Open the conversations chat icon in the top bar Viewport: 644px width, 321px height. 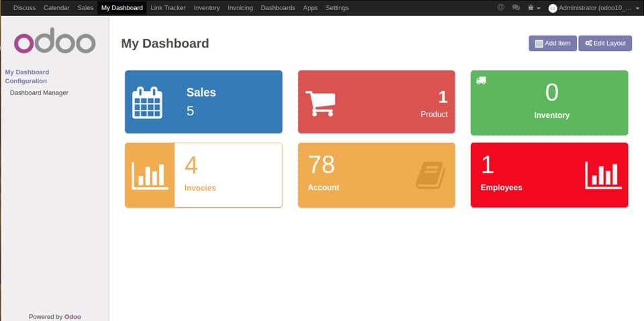pos(516,7)
